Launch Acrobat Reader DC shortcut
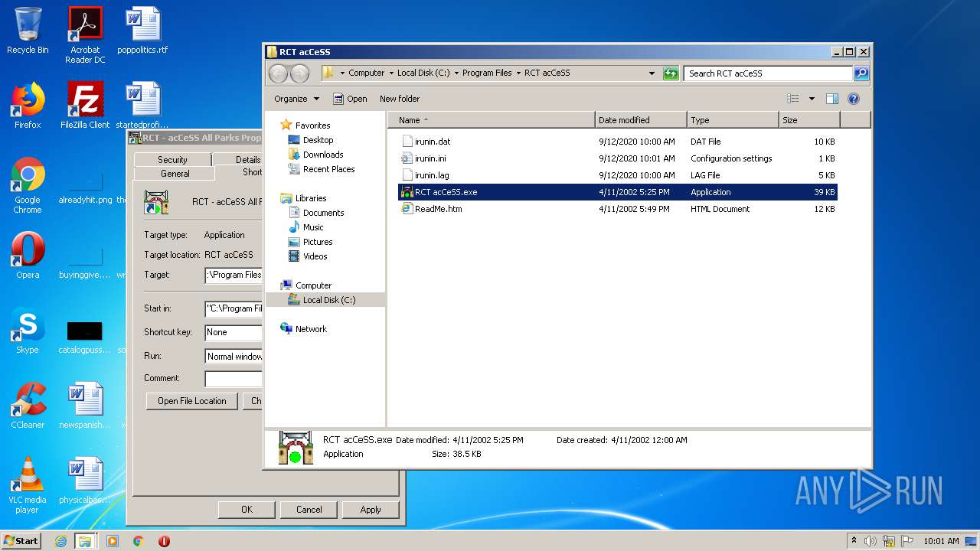The height and width of the screenshot is (551, 980). (x=85, y=35)
